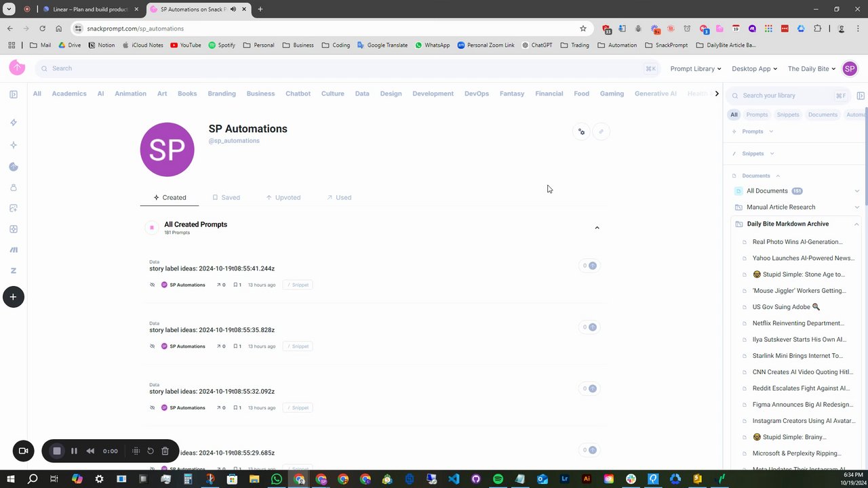Viewport: 868px width, 488px height.
Task: Select the Created tab
Action: [x=170, y=197]
